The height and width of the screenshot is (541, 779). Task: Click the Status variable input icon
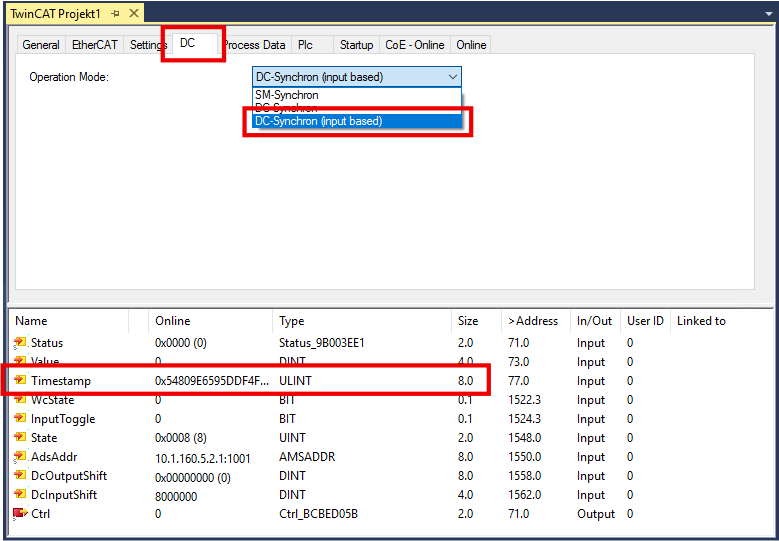[19, 343]
